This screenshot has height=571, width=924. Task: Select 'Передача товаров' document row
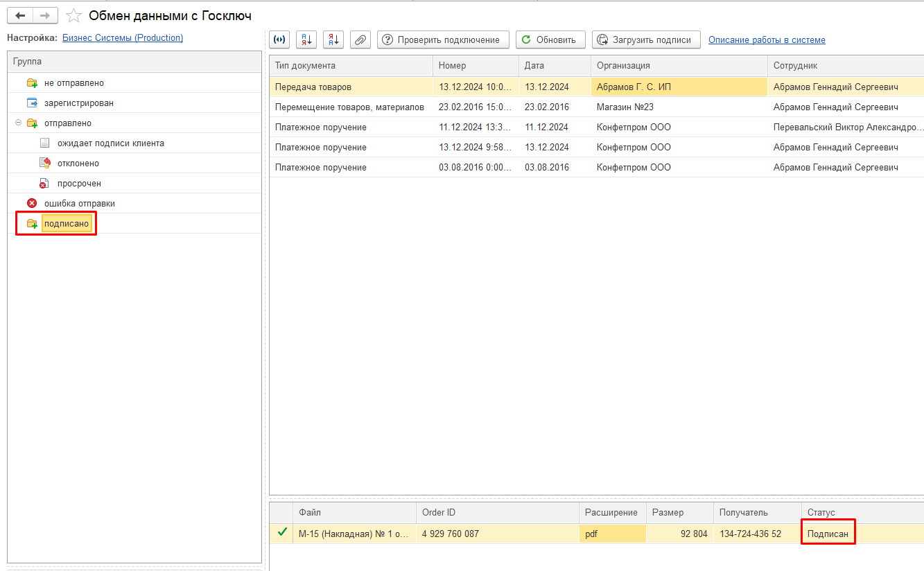click(x=596, y=87)
